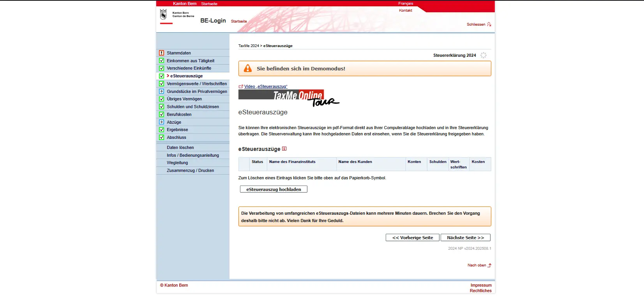Open Zusammenzug / Drucken
Screen dimensions: 644x296
tap(191, 170)
